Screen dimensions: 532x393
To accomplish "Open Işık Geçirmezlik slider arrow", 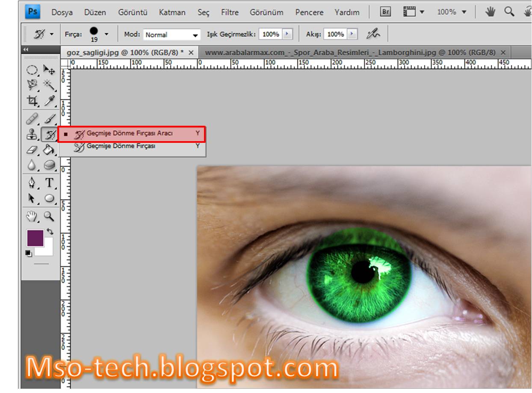I will 287,34.
